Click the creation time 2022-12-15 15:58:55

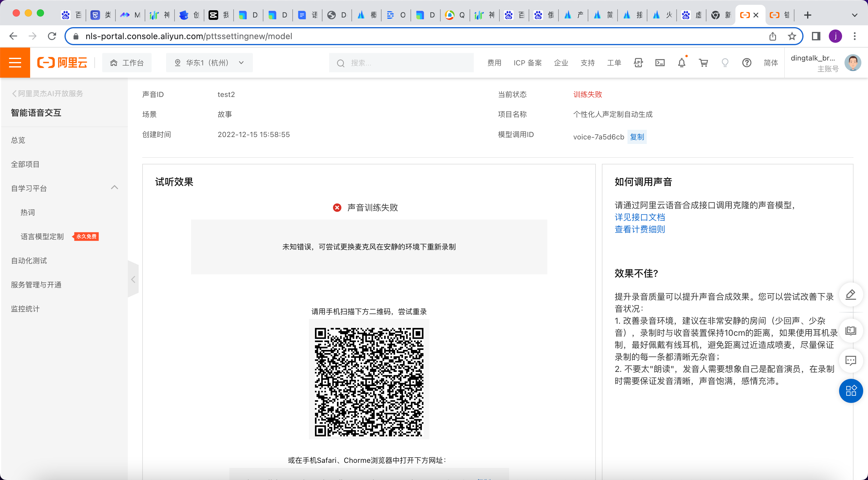pos(253,134)
